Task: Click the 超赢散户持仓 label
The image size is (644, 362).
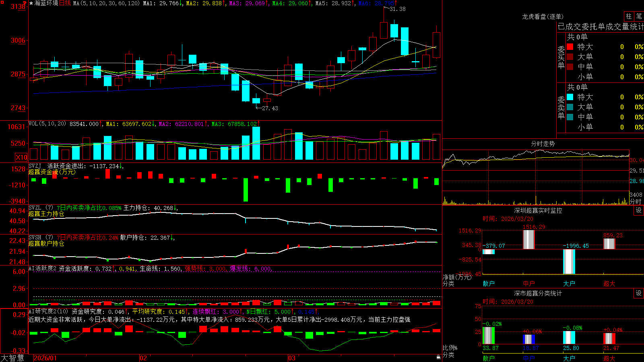Action: pos(46,243)
